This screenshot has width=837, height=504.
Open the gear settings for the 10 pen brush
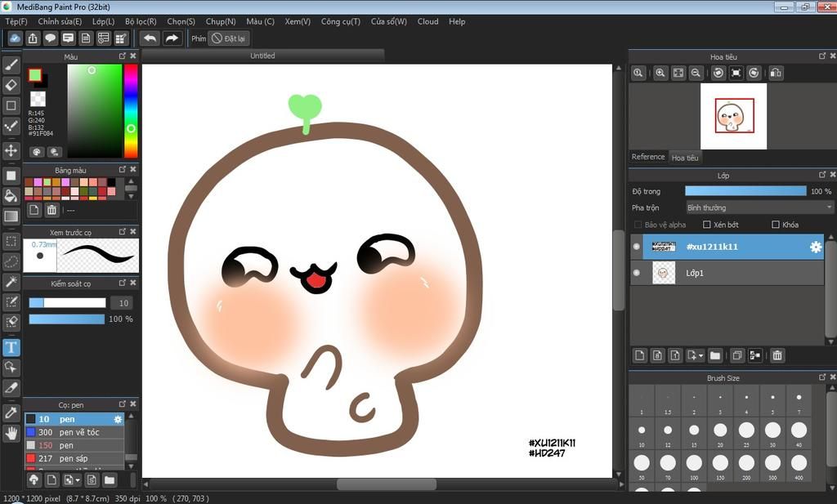pos(118,419)
